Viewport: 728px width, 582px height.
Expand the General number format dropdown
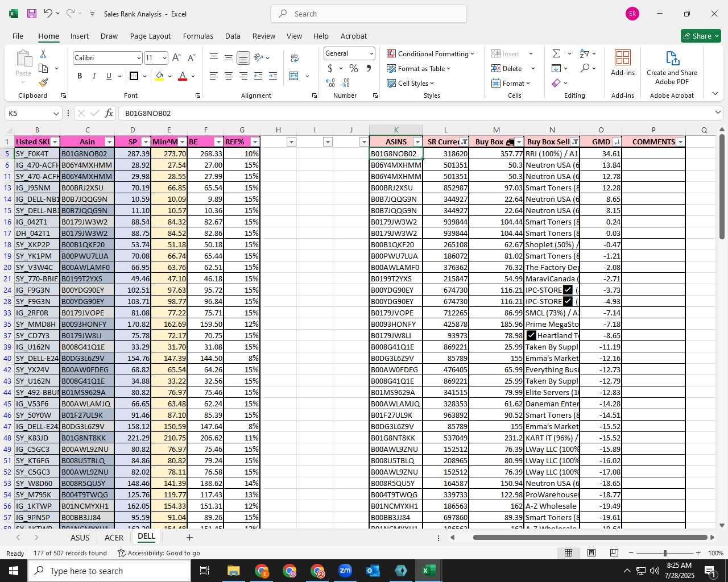[x=371, y=53]
